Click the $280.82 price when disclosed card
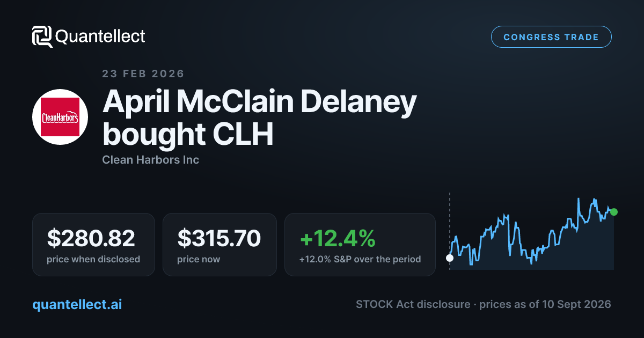 [x=93, y=245]
